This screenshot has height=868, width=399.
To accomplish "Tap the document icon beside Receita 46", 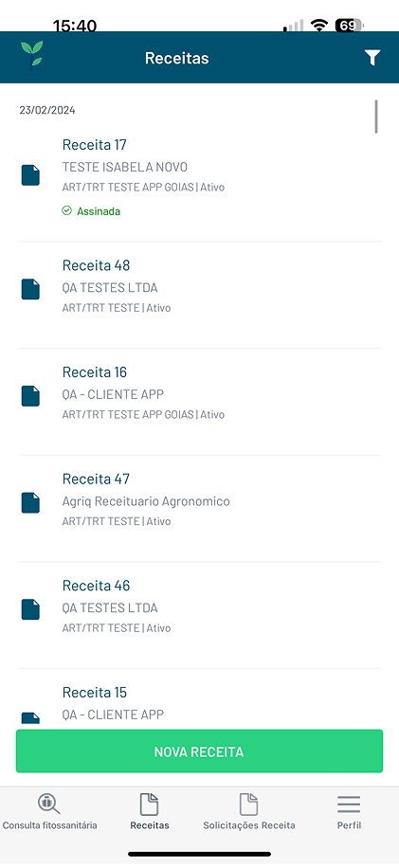I will 30,609.
